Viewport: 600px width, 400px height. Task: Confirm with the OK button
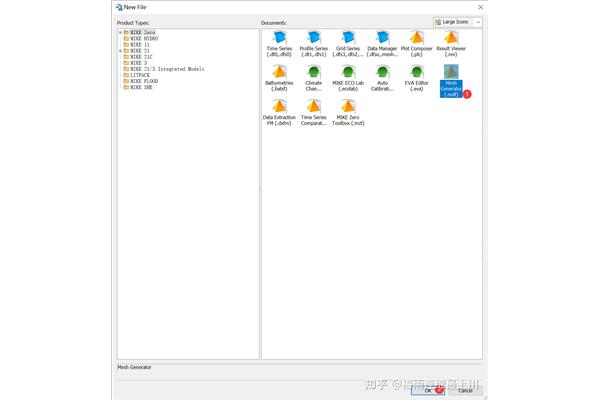[427, 390]
